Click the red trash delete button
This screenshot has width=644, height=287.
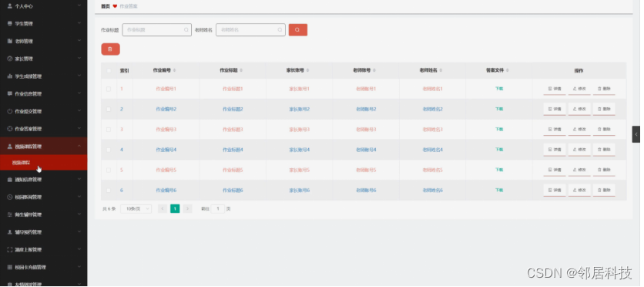pyautogui.click(x=110, y=49)
